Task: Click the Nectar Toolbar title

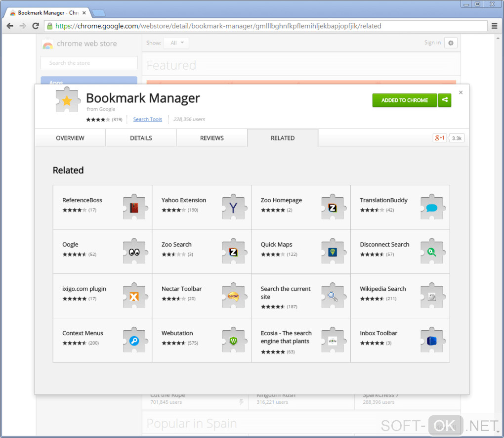Action: [182, 289]
